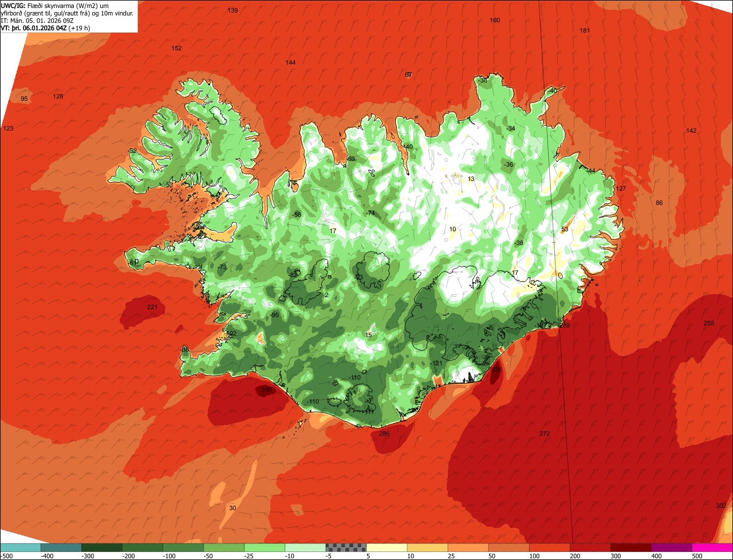Click the land value -95 on the map
This screenshot has height=560, width=733.
[x=274, y=315]
